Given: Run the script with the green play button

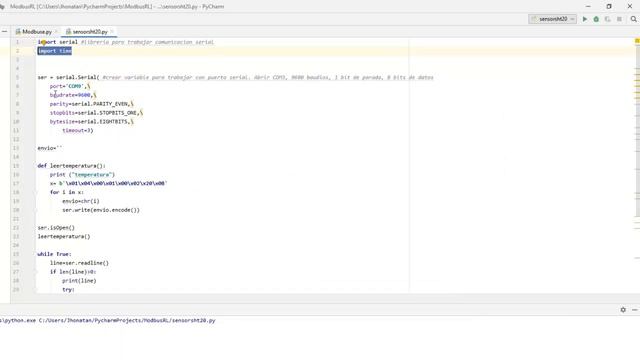Looking at the screenshot, I should click(584, 19).
